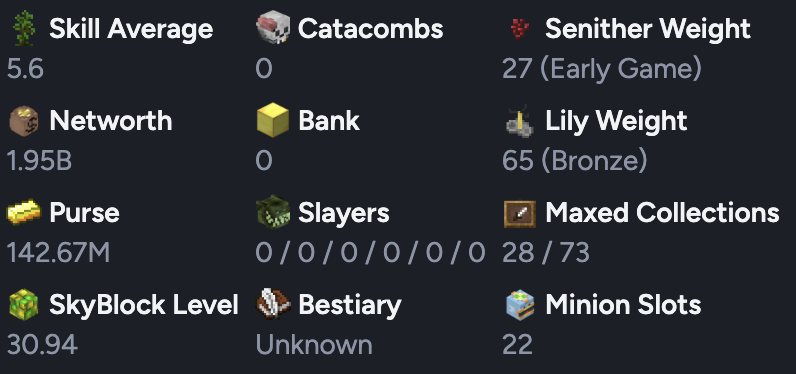Click the Slayers green monster head icon
The image size is (796, 374).
(273, 212)
